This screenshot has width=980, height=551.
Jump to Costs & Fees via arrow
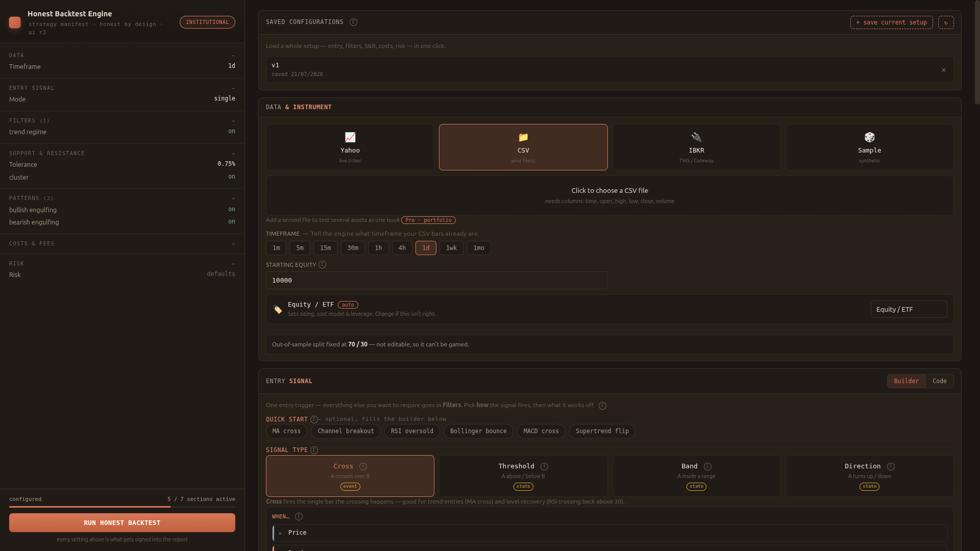click(x=233, y=244)
